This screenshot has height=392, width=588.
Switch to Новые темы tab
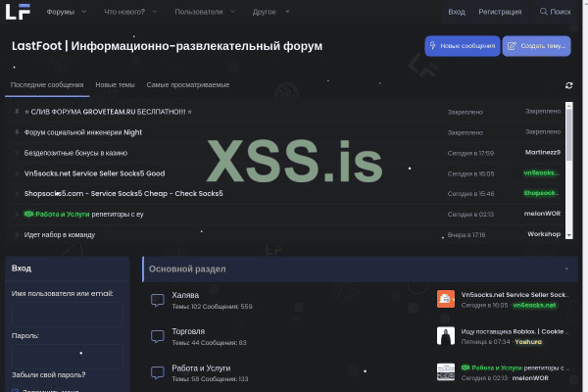tap(115, 85)
